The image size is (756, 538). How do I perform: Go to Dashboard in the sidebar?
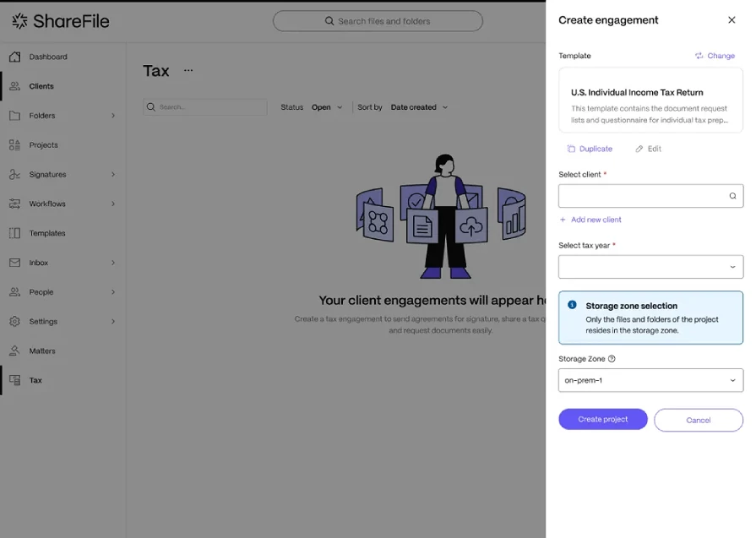48,57
